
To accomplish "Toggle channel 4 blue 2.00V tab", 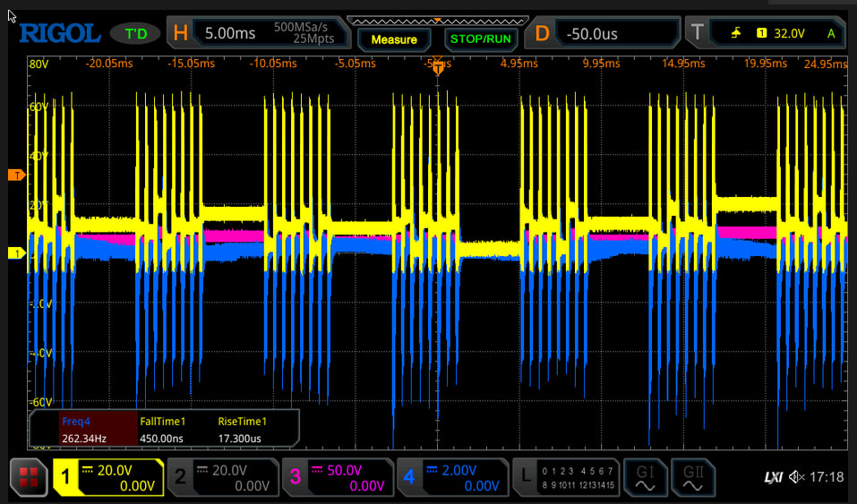I will click(452, 478).
